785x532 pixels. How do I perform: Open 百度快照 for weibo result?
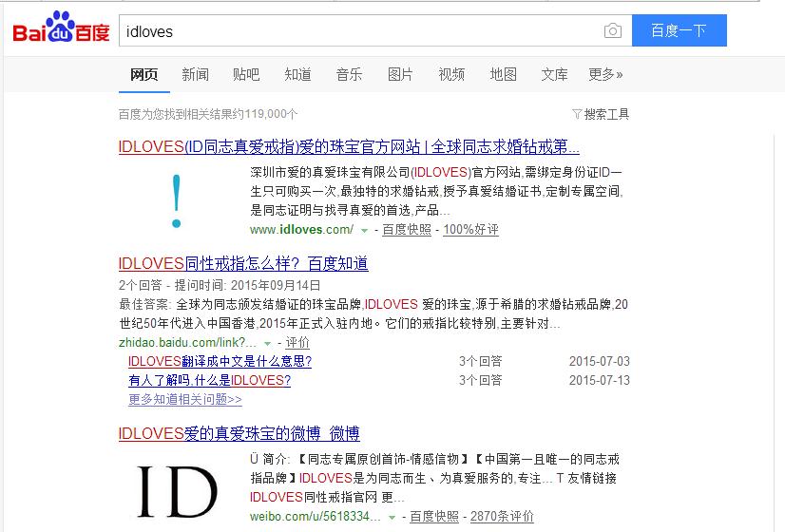point(434,517)
